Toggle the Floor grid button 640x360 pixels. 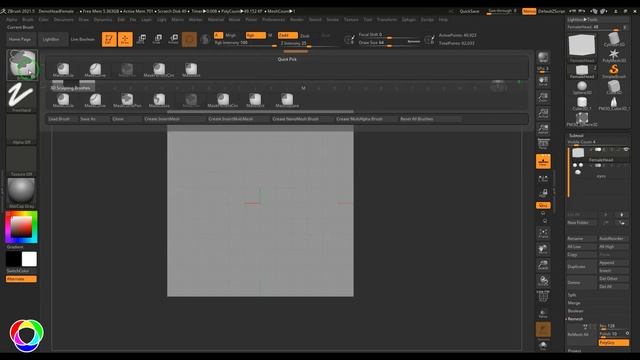pyautogui.click(x=543, y=162)
